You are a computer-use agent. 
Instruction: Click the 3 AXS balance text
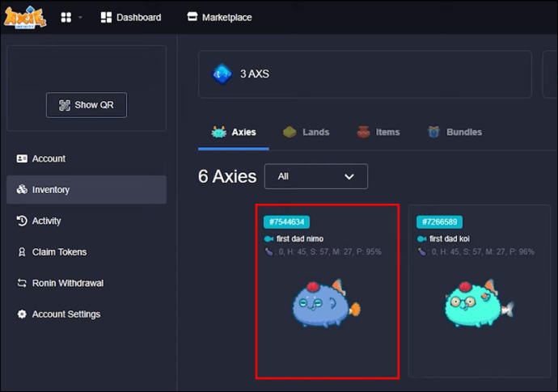pyautogui.click(x=255, y=74)
